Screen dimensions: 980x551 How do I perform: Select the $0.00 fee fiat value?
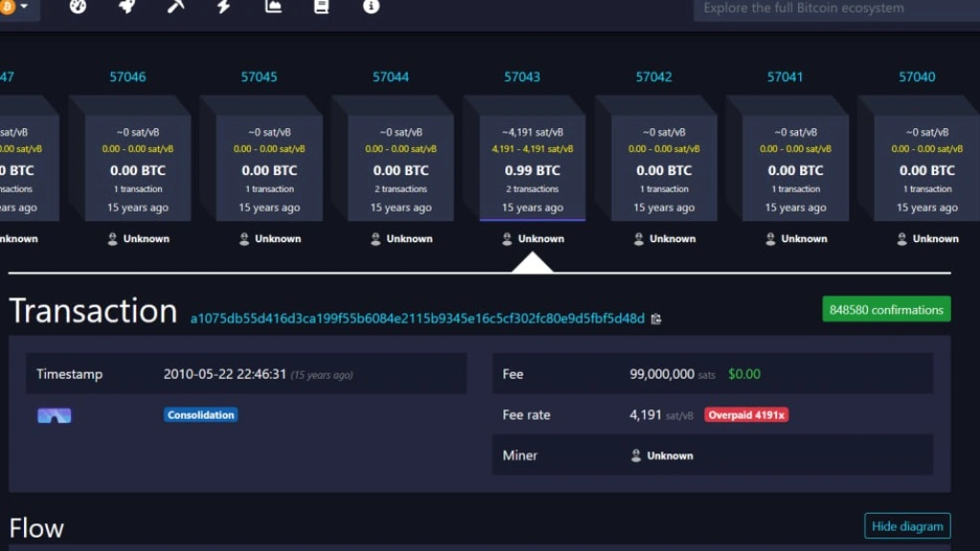coord(745,374)
